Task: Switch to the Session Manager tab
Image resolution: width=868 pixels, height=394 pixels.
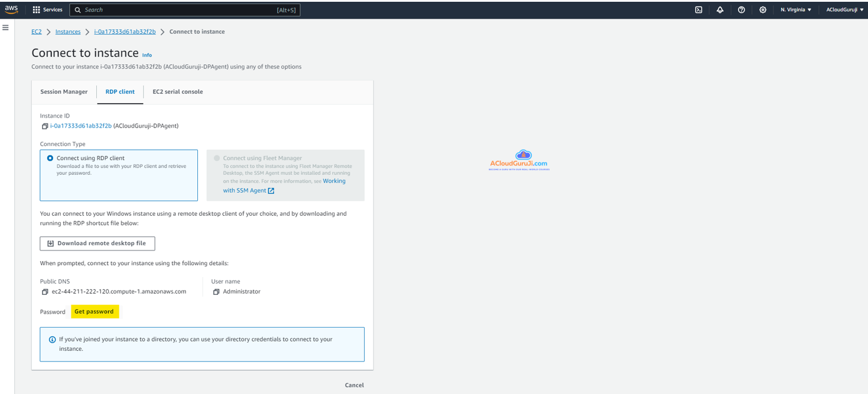Action: (64, 92)
